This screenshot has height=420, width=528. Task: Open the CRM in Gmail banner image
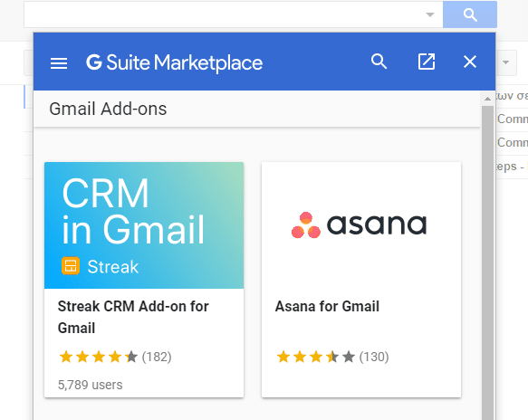tap(144, 225)
